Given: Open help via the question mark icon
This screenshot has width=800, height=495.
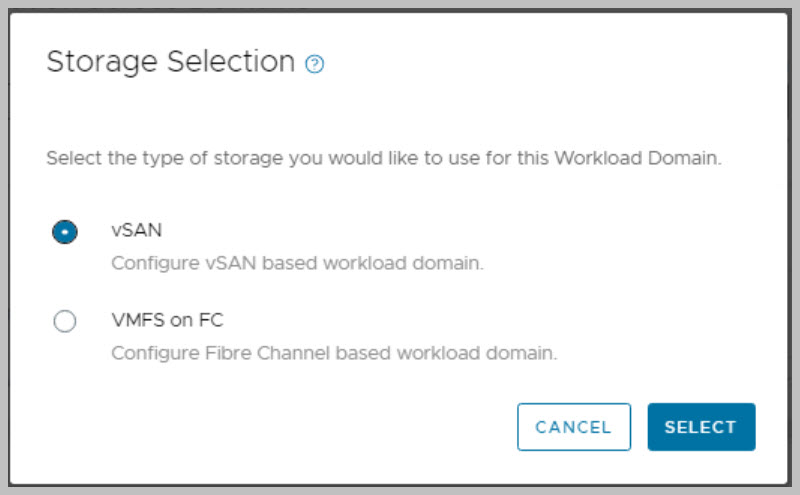Looking at the screenshot, I should tap(315, 64).
